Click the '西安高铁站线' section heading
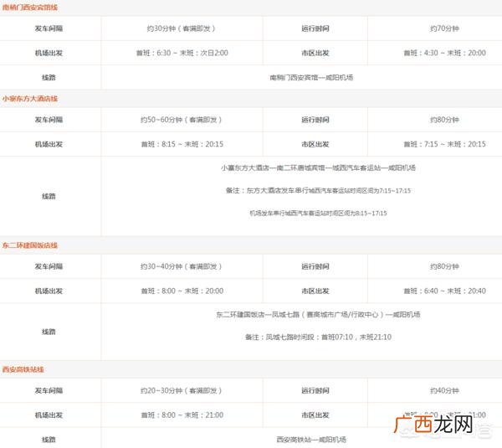 [23, 369]
